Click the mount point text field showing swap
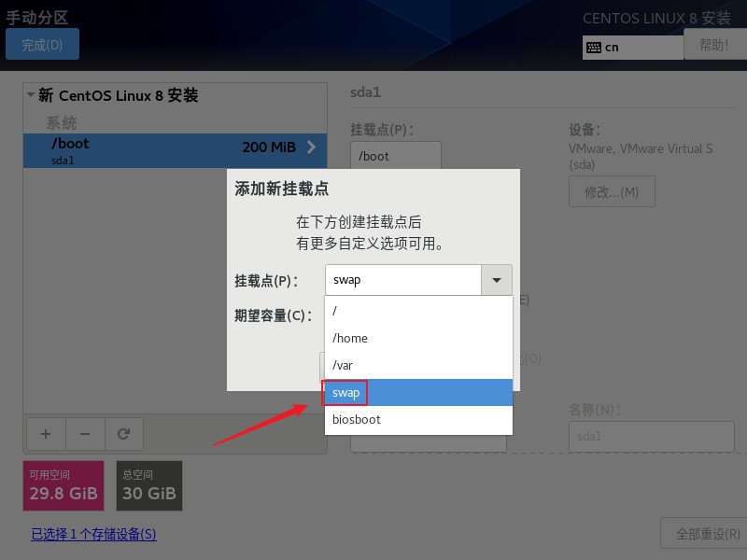The width and height of the screenshot is (747, 560). [403, 280]
